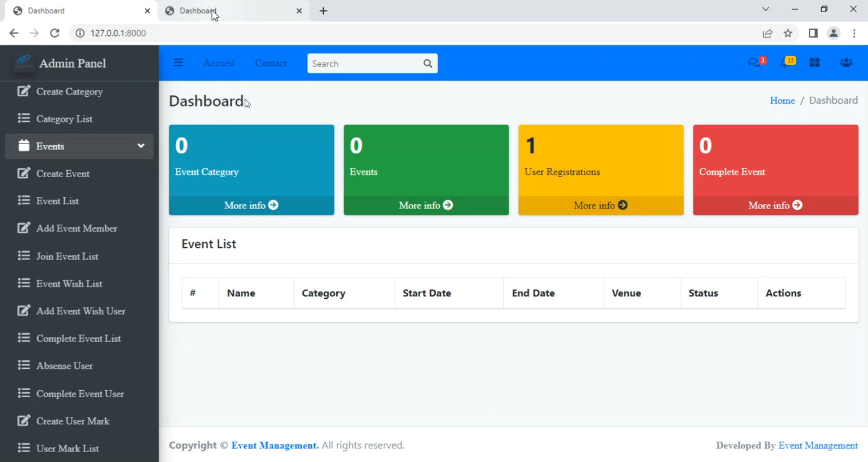Click the users group icon in navbar
Viewport: 868px width, 462px height.
coord(845,63)
